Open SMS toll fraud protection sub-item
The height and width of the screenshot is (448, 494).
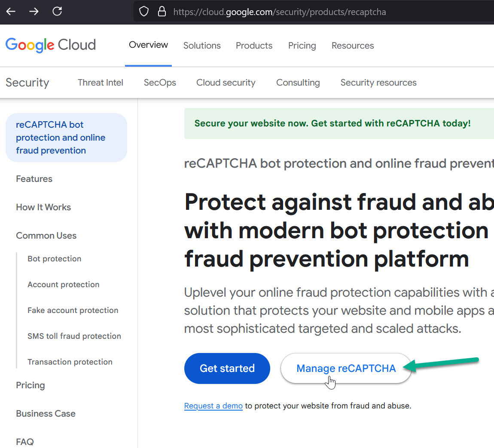point(74,336)
